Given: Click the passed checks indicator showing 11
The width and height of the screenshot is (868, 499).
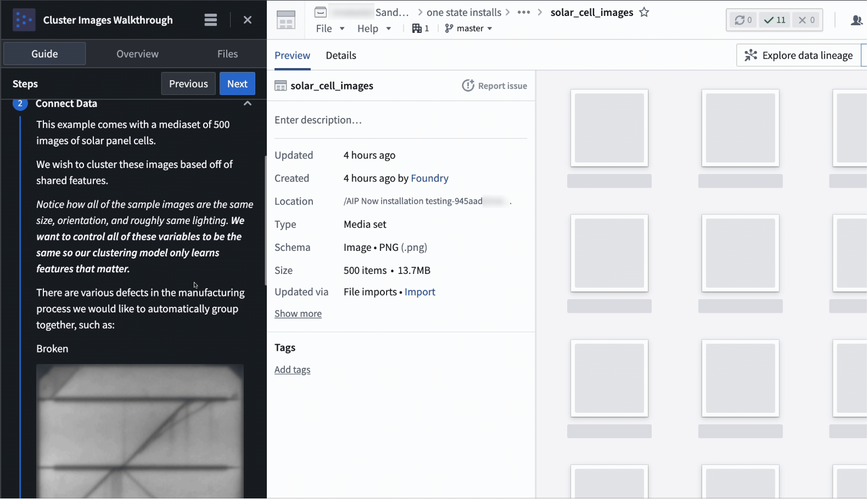Looking at the screenshot, I should point(775,20).
